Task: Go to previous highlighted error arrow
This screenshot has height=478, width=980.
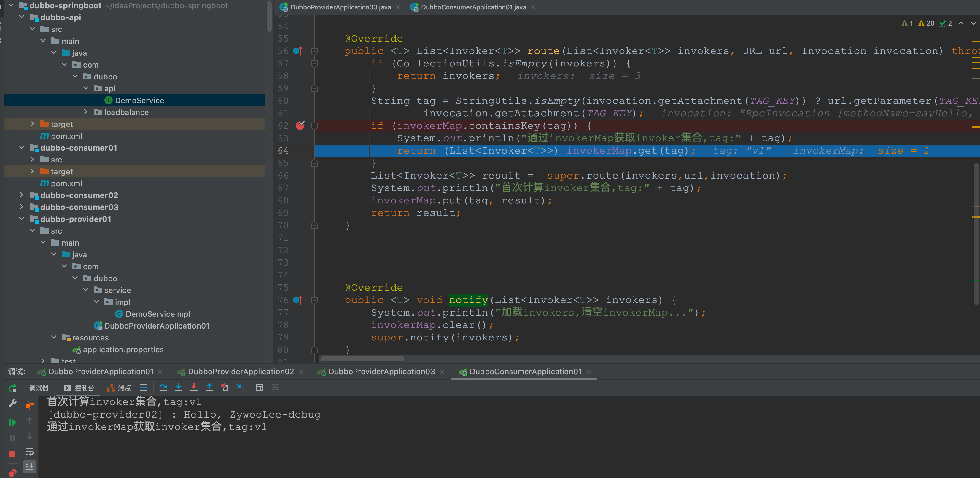Action: [961, 23]
